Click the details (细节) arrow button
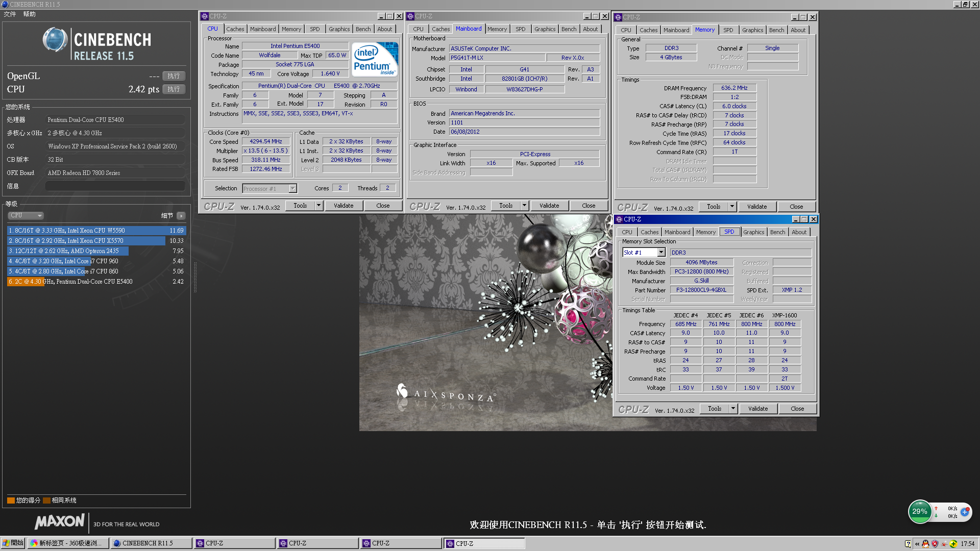 pos(181,216)
